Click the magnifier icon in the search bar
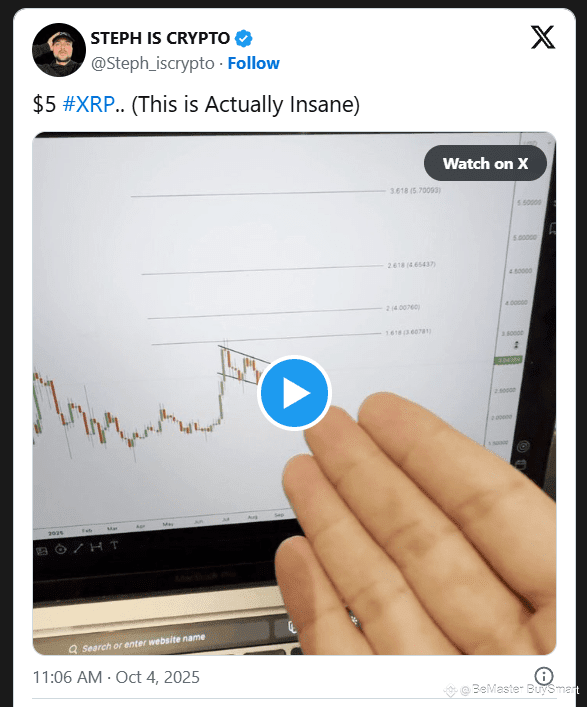587x707 pixels. pos(73,649)
